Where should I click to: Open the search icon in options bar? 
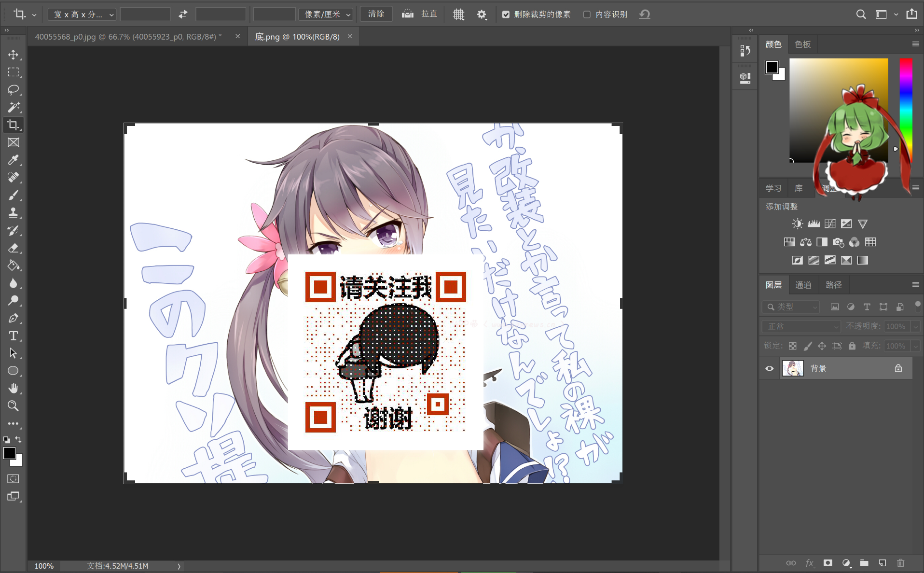pyautogui.click(x=861, y=14)
